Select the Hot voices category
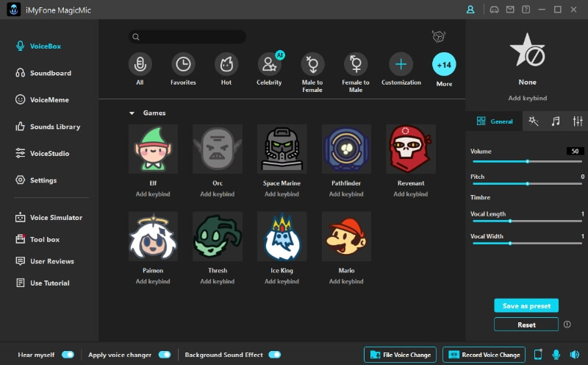588x365 pixels. pyautogui.click(x=226, y=64)
